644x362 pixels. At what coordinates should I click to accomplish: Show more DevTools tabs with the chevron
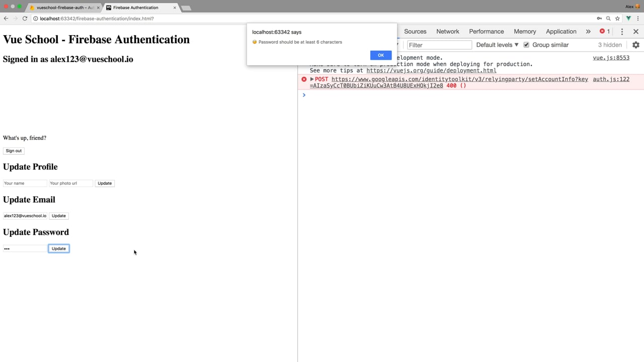[x=588, y=31]
